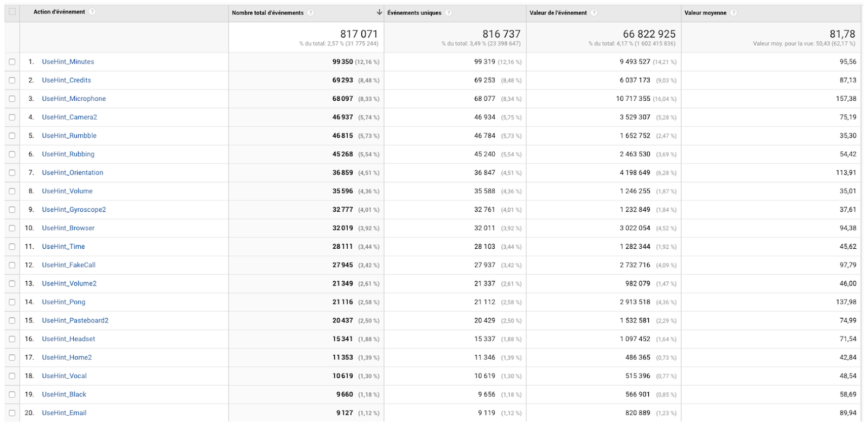
Task: Open help icon beside Événements uniques
Action: click(449, 13)
